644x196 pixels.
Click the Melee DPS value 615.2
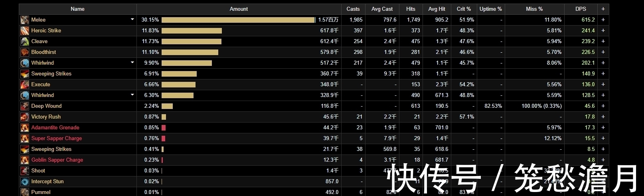588,20
